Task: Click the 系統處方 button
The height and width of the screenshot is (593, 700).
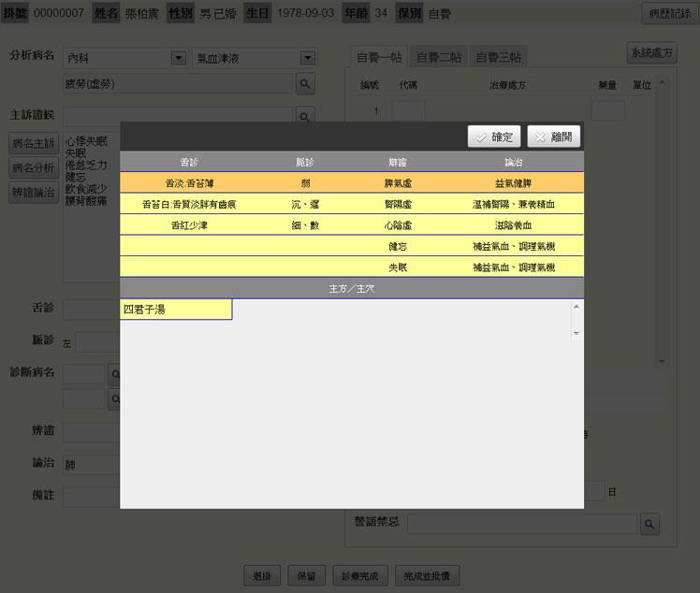Action: [651, 53]
